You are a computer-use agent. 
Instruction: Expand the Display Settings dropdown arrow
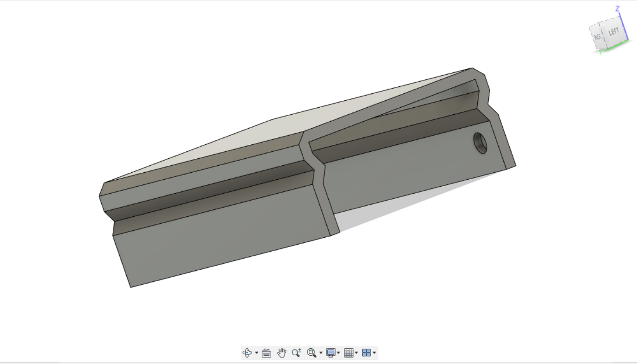click(x=338, y=353)
